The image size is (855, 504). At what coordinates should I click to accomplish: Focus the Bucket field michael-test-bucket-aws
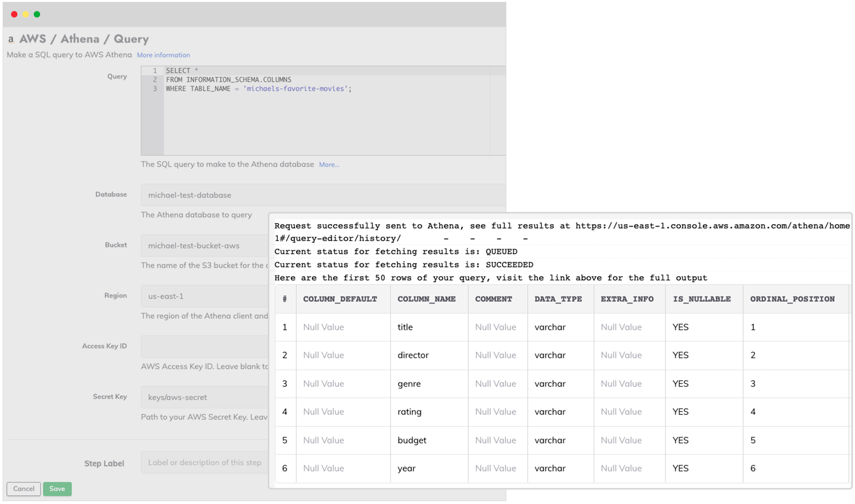[205, 246]
